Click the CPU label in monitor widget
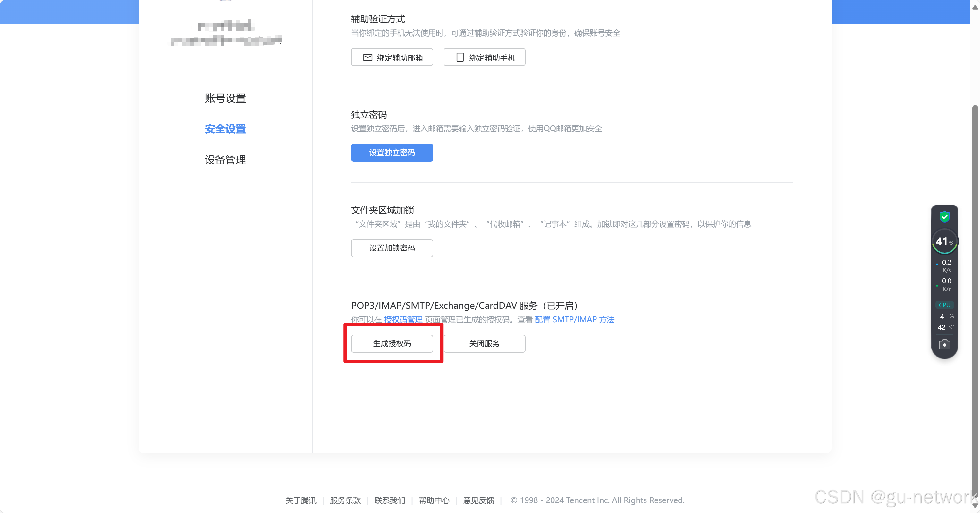980x513 pixels. pyautogui.click(x=944, y=305)
